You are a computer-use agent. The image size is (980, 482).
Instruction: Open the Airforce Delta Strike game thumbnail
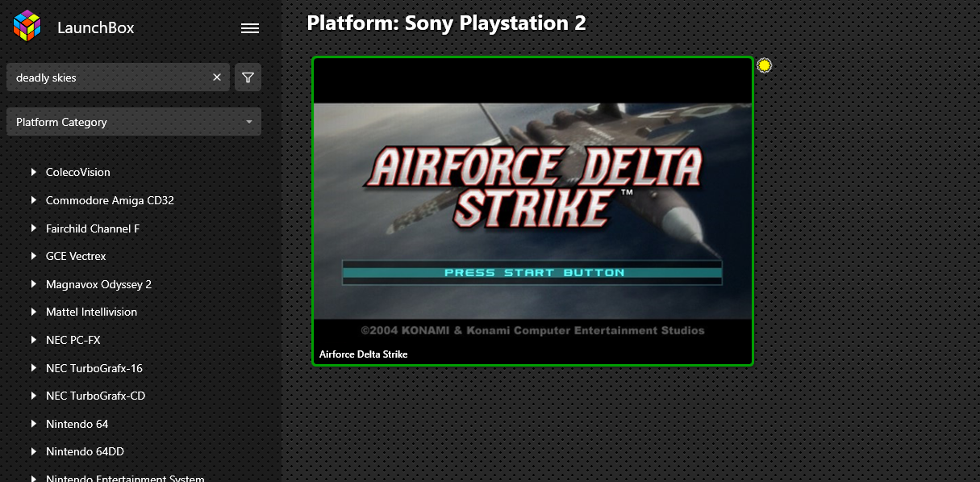[x=532, y=211]
